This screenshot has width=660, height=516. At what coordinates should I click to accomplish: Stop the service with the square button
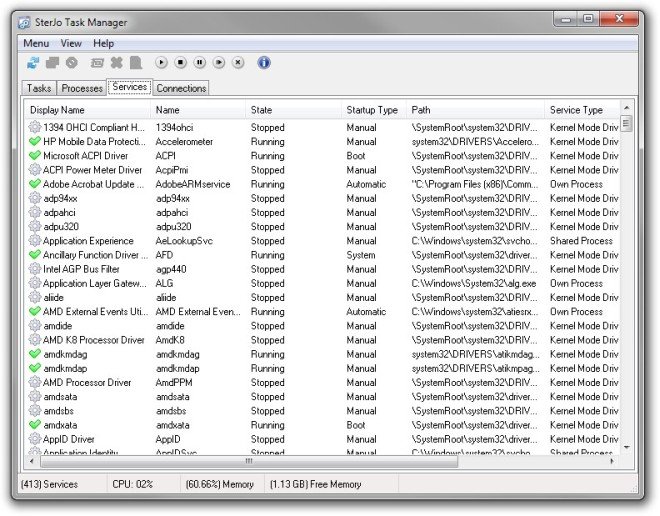[x=181, y=63]
